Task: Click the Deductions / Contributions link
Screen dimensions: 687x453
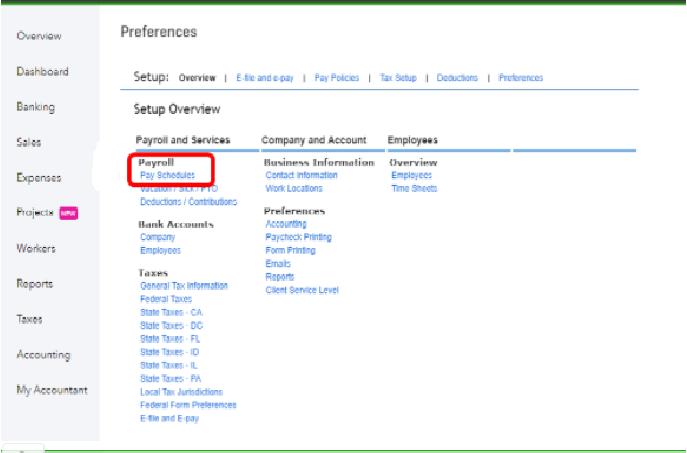Action: click(x=188, y=201)
